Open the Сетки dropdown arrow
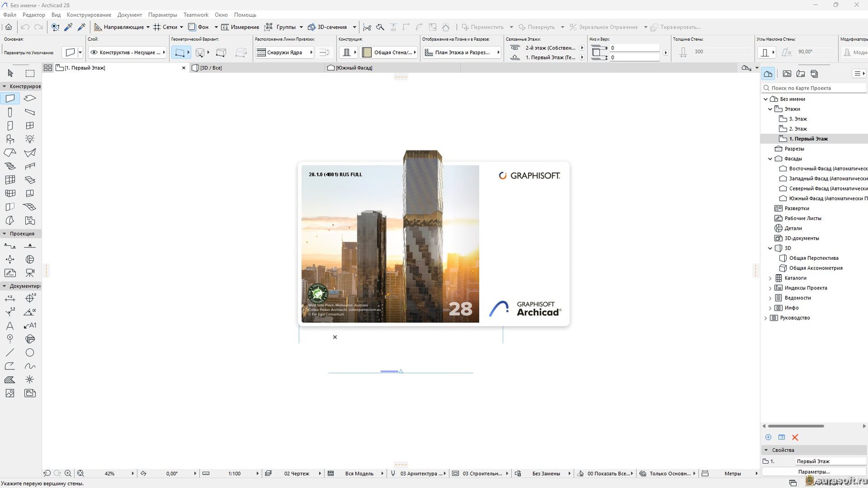868x488 pixels. (x=181, y=27)
